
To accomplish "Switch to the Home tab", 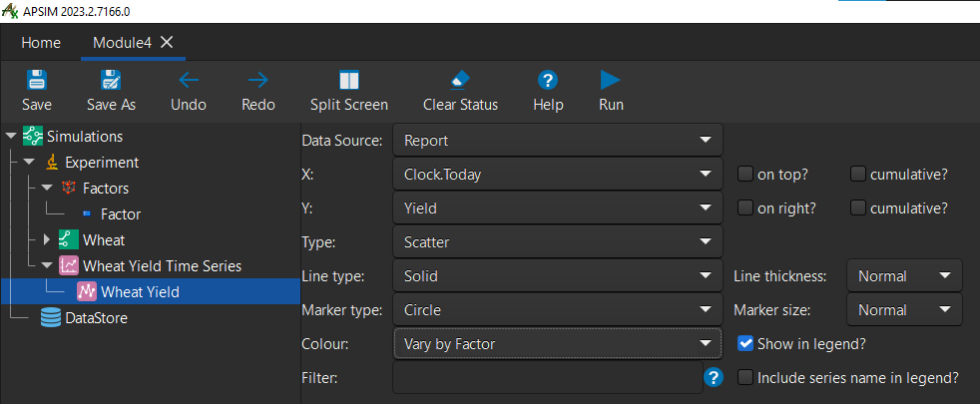I will (41, 43).
